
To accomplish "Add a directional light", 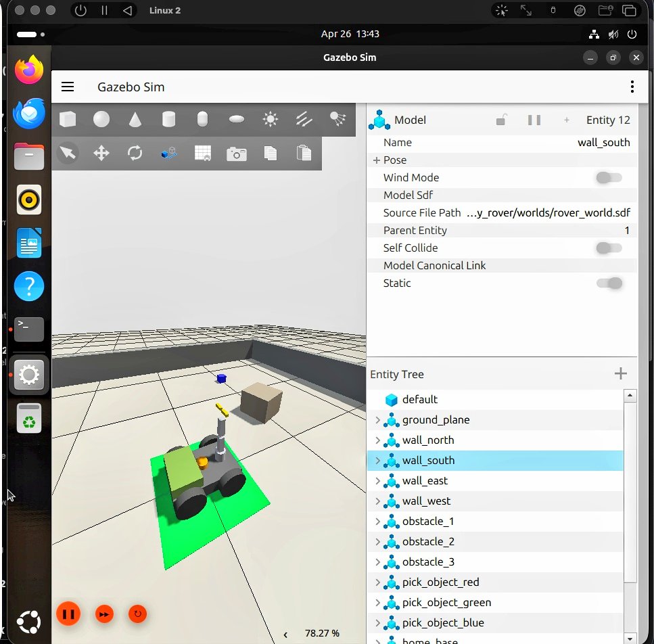I will (304, 119).
